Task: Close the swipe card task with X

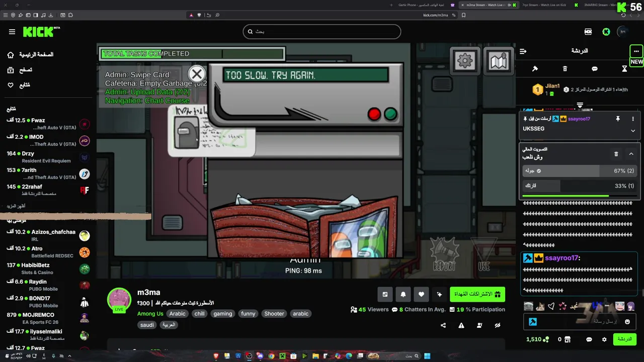Action: pos(197,74)
